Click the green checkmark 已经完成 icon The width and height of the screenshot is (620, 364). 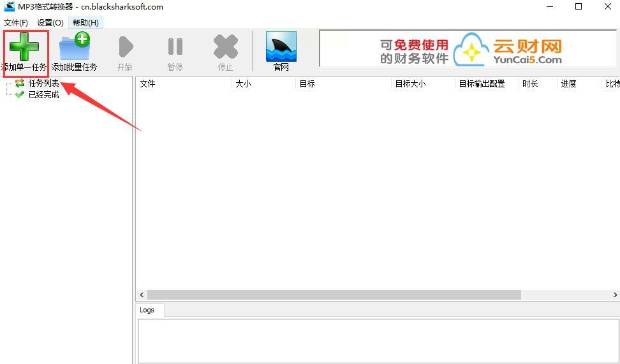20,94
